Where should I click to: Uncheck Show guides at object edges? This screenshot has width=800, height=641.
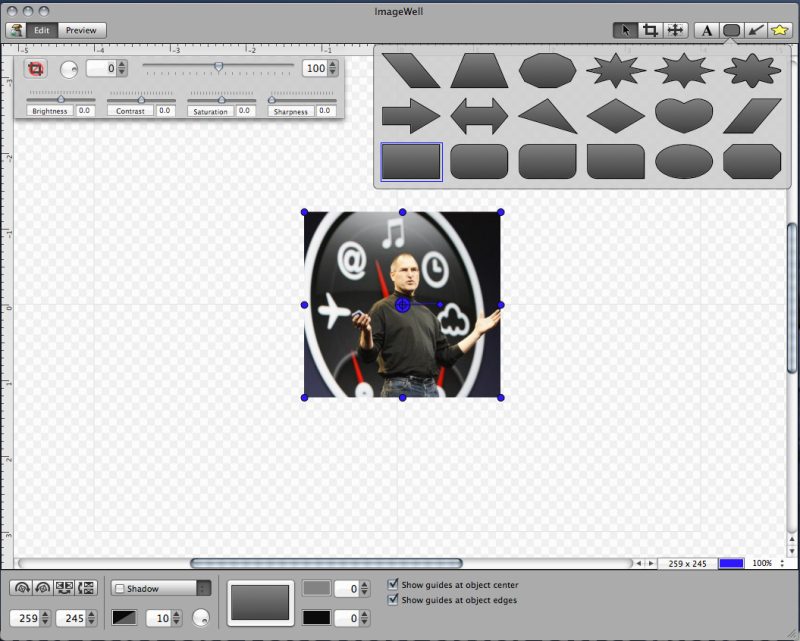(393, 599)
